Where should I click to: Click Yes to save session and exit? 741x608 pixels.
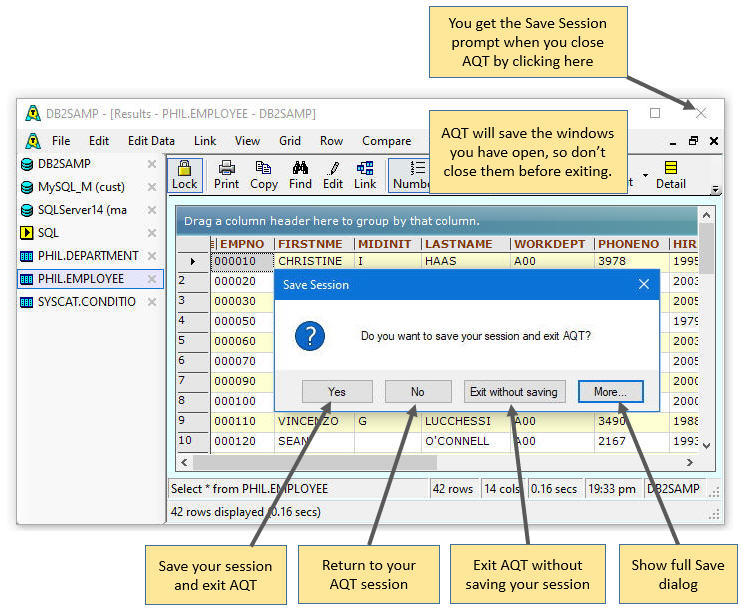(x=337, y=392)
